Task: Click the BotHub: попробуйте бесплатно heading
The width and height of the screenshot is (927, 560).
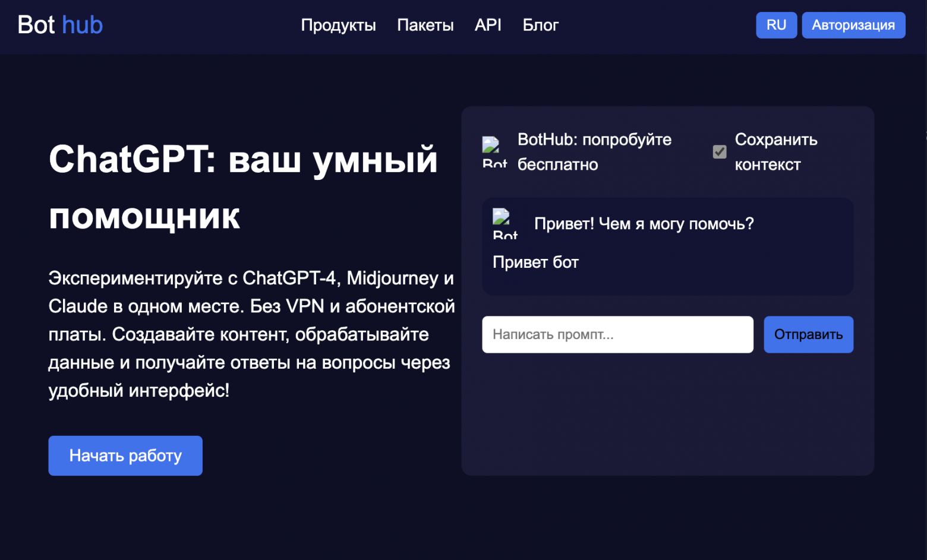Action: click(594, 152)
